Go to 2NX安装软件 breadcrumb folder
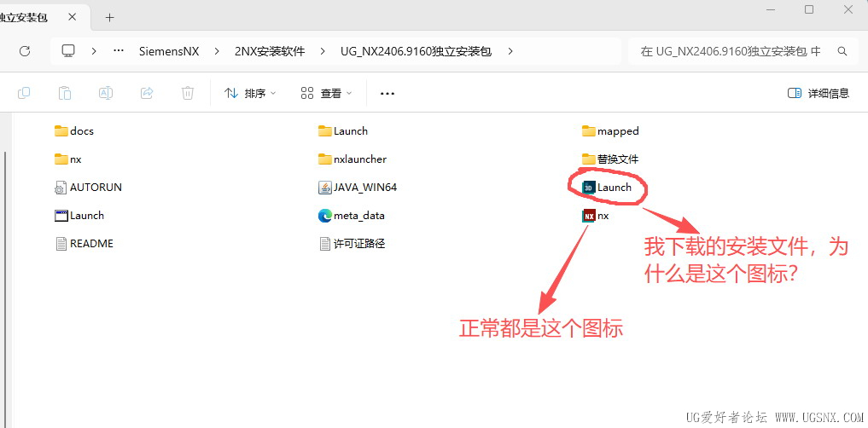 coord(270,51)
